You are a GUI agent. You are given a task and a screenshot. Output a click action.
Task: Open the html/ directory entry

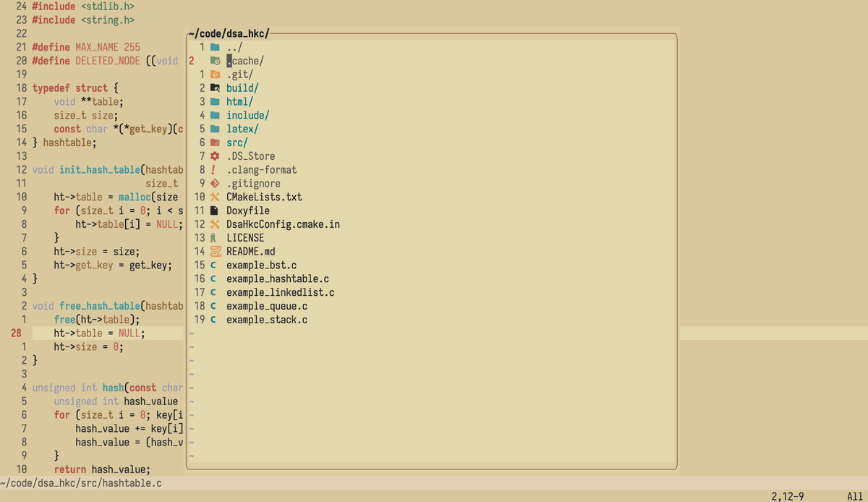239,102
